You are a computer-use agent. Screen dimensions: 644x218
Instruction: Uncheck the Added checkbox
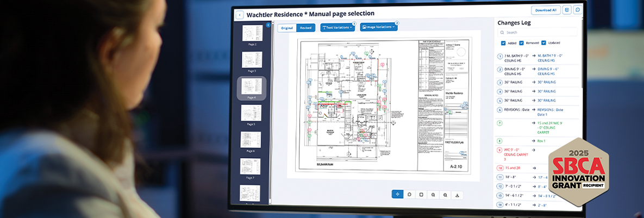503,43
